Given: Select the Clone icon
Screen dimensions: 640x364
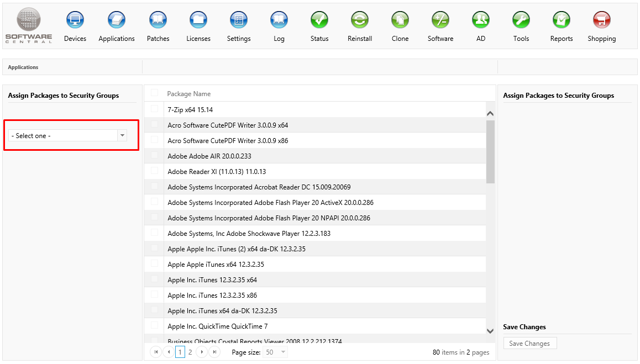Looking at the screenshot, I should tap(400, 20).
